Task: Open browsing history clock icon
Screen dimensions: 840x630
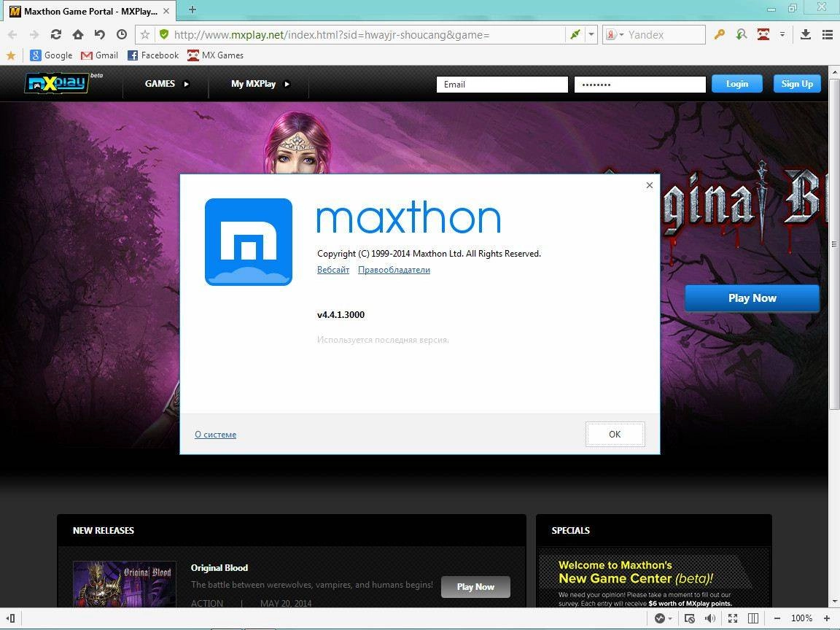Action: [122, 35]
